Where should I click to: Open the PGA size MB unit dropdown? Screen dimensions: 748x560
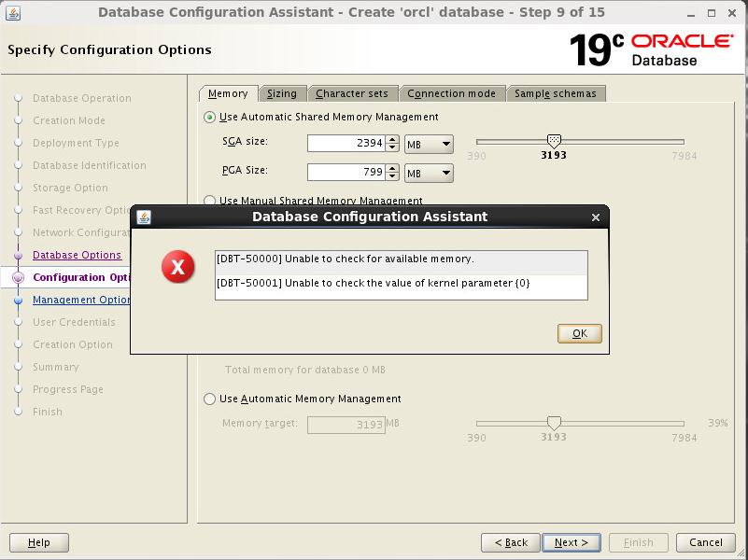coord(429,173)
